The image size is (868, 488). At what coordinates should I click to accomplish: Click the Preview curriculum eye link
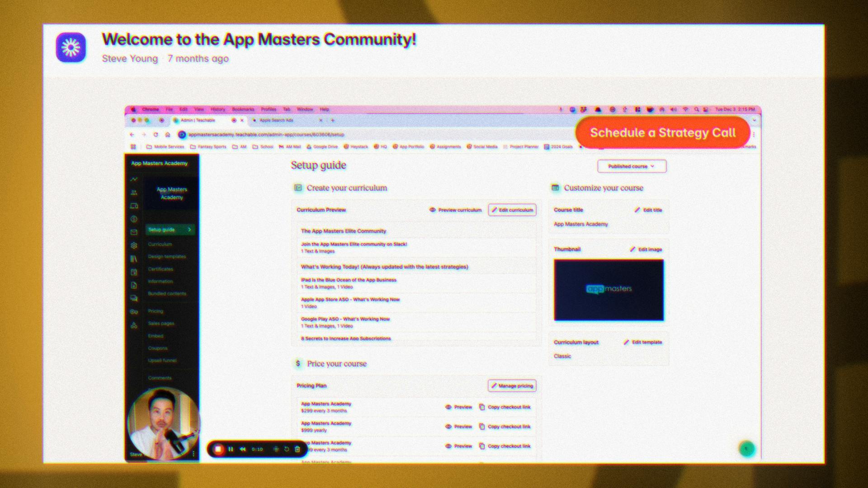click(x=455, y=210)
